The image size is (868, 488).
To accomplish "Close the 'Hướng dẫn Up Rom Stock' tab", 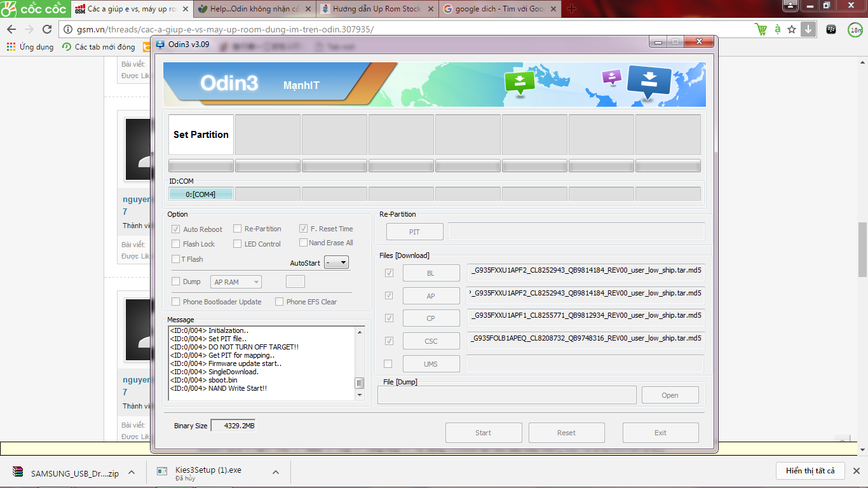I will coord(430,10).
